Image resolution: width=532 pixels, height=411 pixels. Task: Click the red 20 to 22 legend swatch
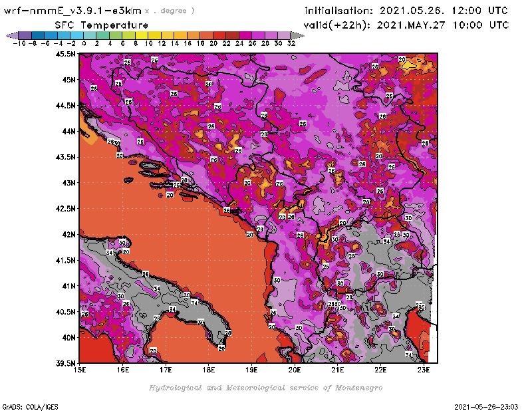tap(219, 35)
